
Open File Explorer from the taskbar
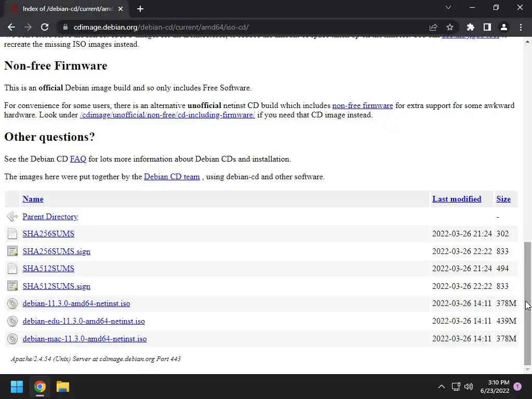[x=63, y=387]
